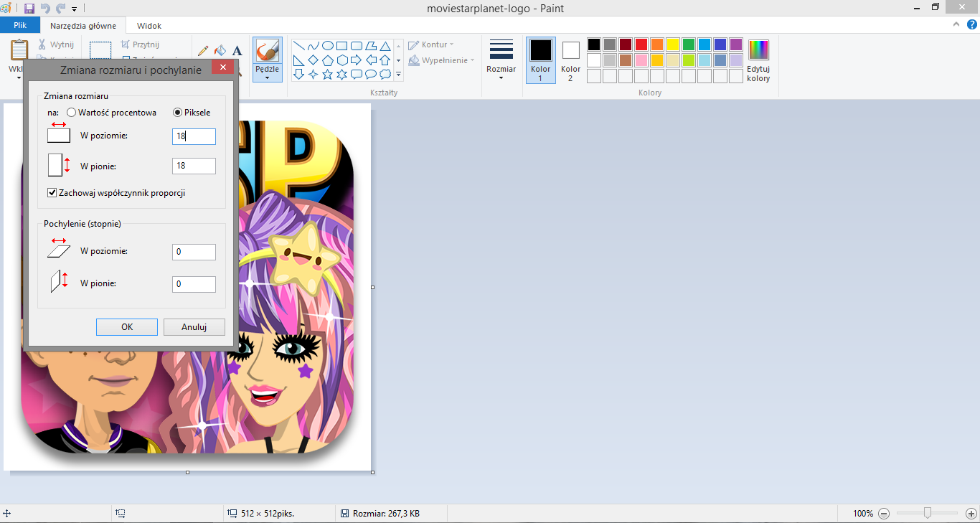Choose the diamond shape
This screenshot has height=523, width=980.
[313, 60]
